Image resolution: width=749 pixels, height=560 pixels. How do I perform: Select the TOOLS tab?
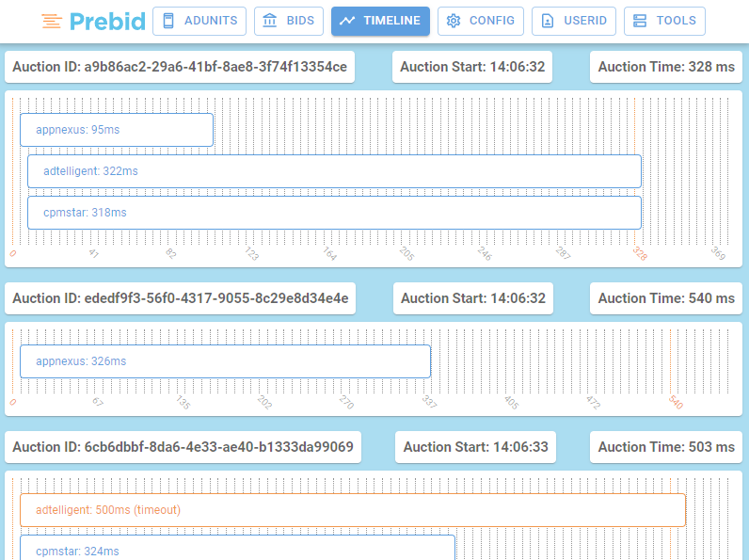pos(664,21)
